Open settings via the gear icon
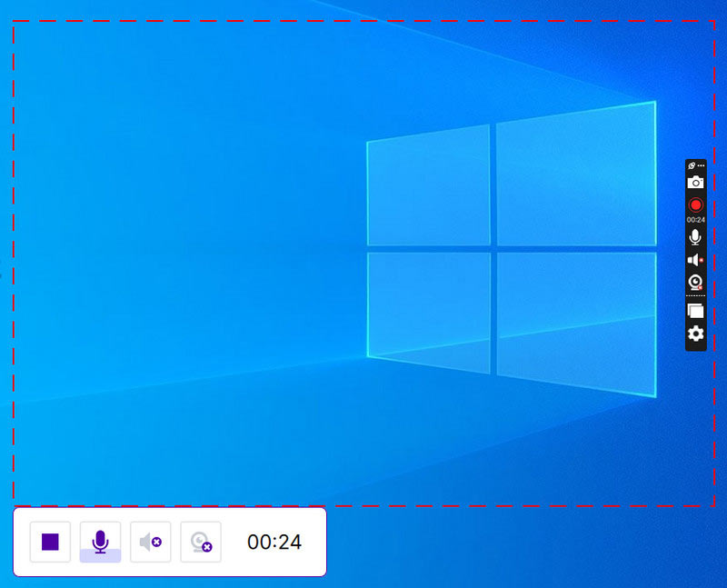Screen dimensions: 727x588 (x=695, y=334)
